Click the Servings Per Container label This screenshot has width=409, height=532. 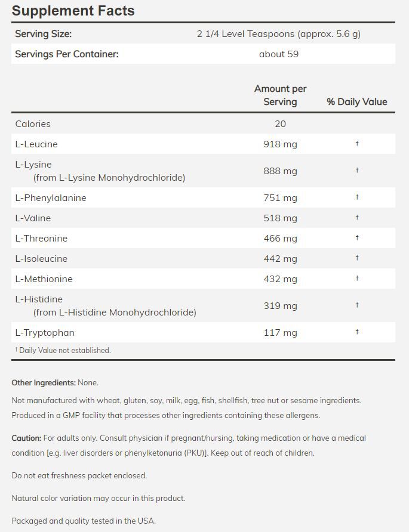point(66,54)
